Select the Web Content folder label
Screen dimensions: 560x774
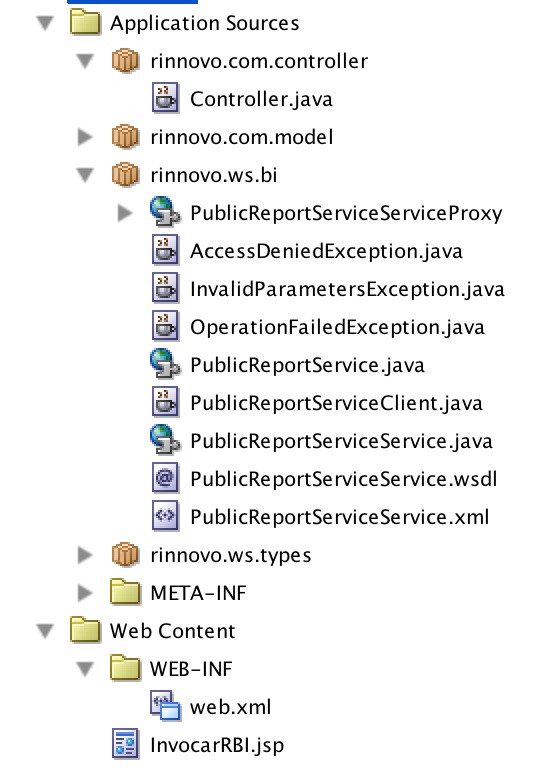[x=173, y=631]
